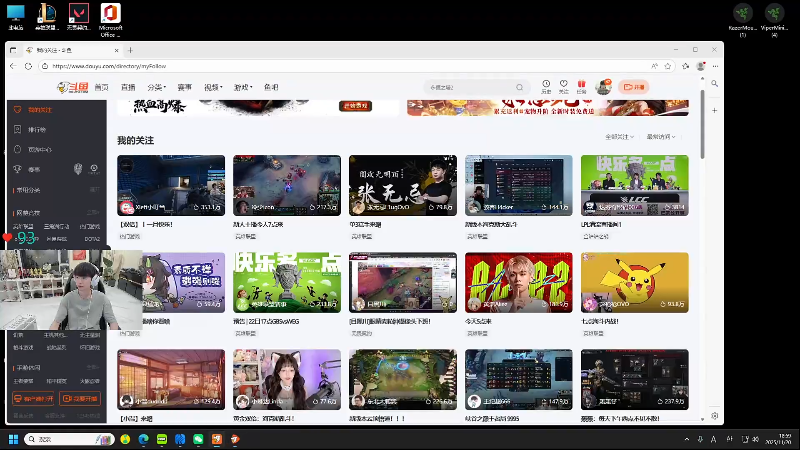Go to 鱼吧 in the Douyu navigation
The height and width of the screenshot is (450, 800).
pos(271,87)
